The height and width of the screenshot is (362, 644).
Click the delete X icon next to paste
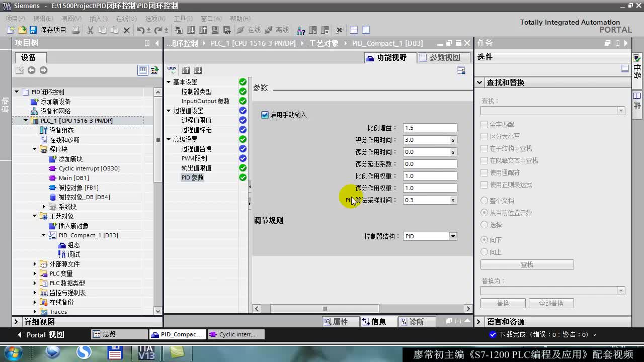pos(127,30)
